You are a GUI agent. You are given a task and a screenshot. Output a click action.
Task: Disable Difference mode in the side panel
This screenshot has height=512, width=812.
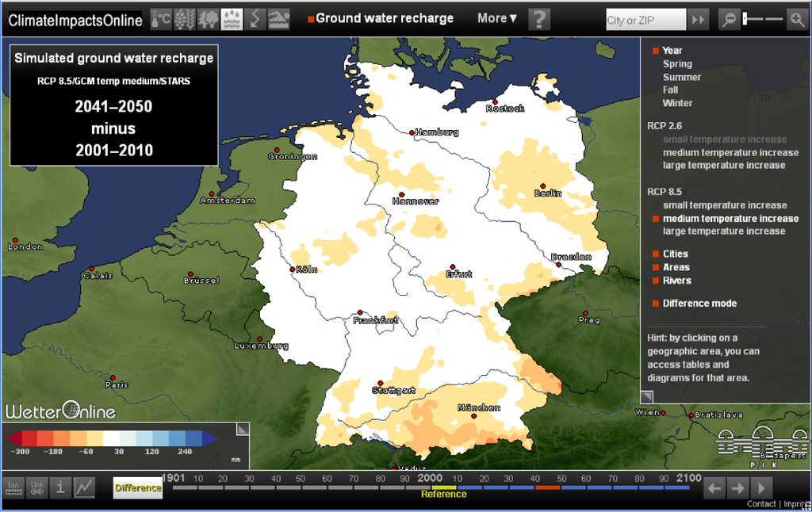699,304
